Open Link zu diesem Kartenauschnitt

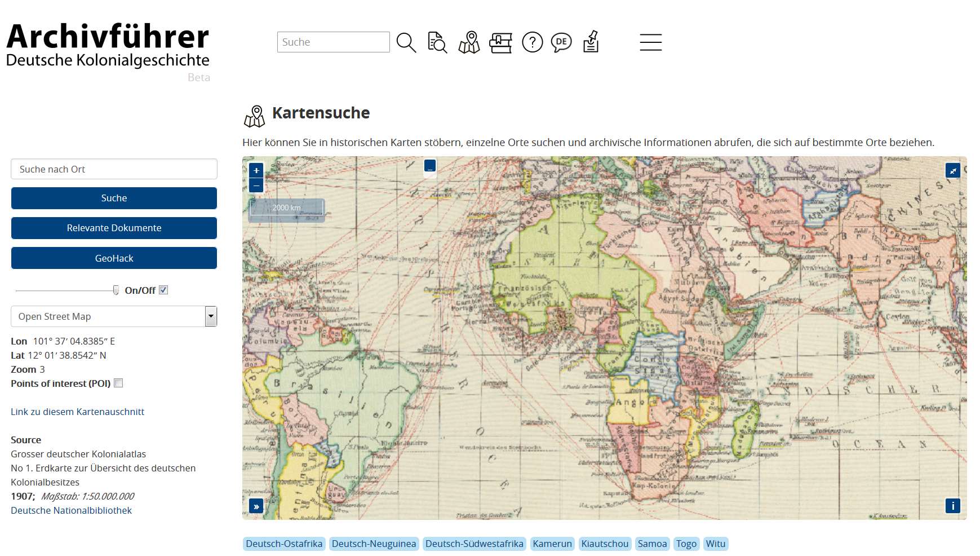click(x=78, y=412)
